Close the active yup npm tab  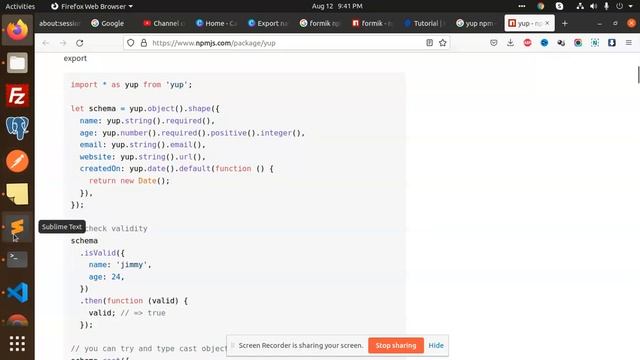[547, 23]
